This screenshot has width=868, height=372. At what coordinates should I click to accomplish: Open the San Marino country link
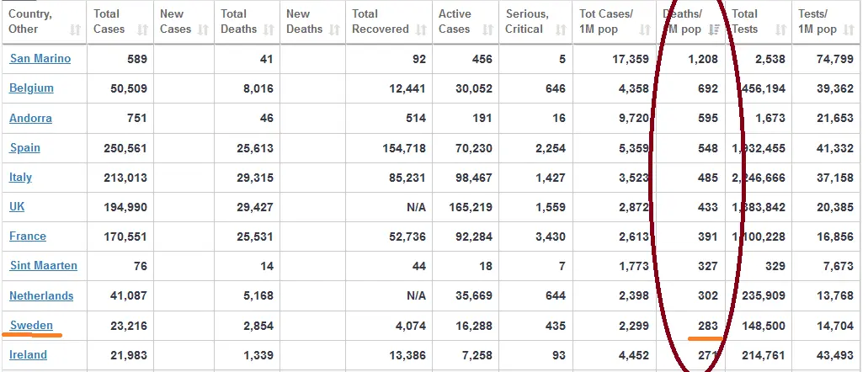click(x=40, y=59)
